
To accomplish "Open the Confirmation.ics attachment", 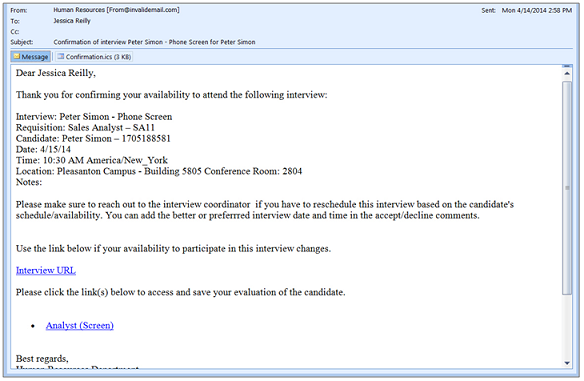I will coord(94,57).
